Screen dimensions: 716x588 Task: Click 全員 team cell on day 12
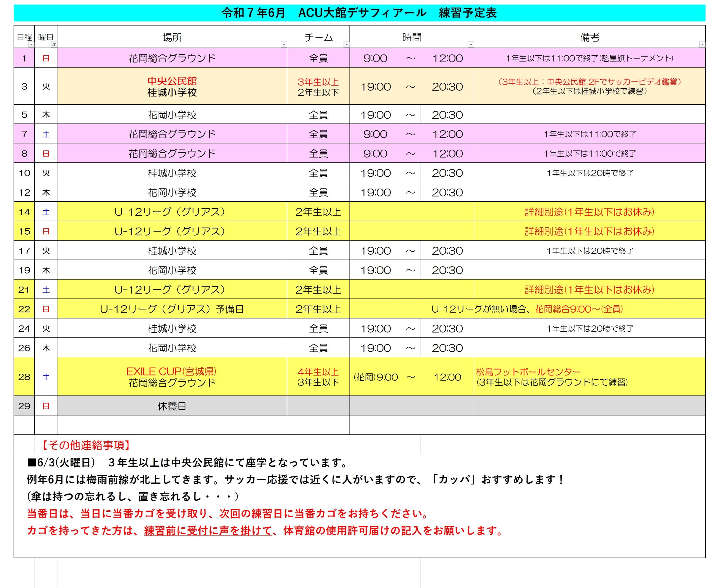point(318,192)
